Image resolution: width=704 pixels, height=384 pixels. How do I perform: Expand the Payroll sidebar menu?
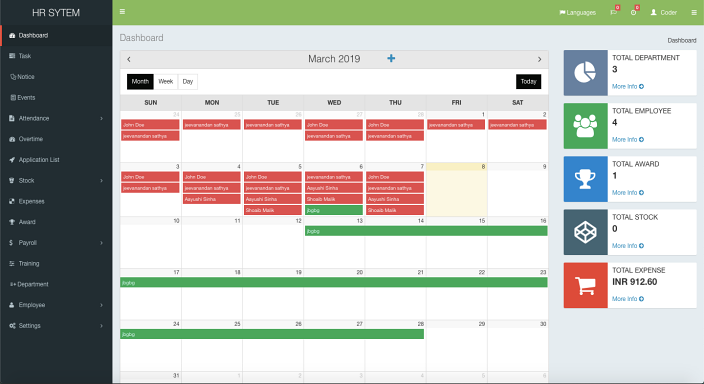click(x=56, y=243)
